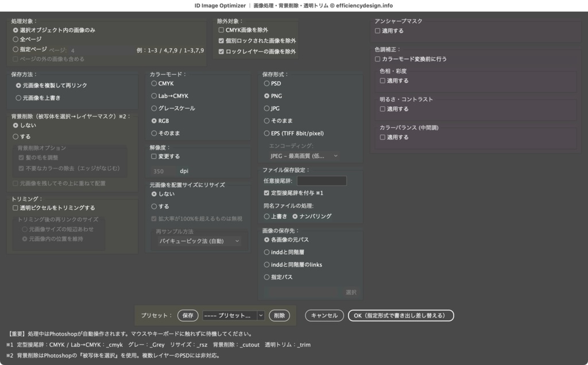Select 指定パス save destination
This screenshot has height=365, width=588.
coord(278,277)
